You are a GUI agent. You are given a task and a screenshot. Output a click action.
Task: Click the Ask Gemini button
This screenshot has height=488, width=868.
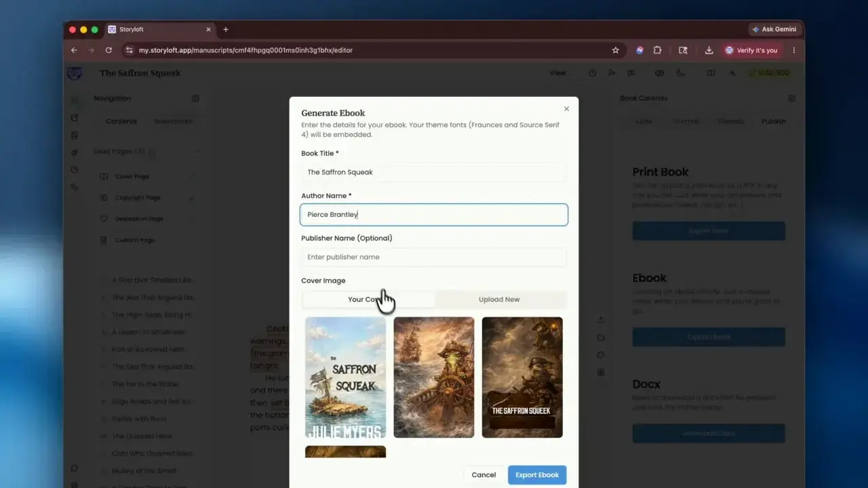pos(775,29)
